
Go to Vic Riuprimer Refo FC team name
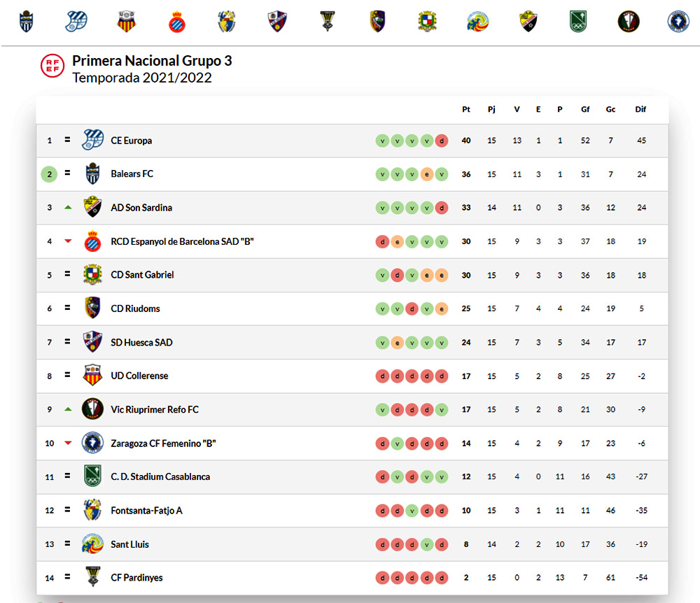155,409
